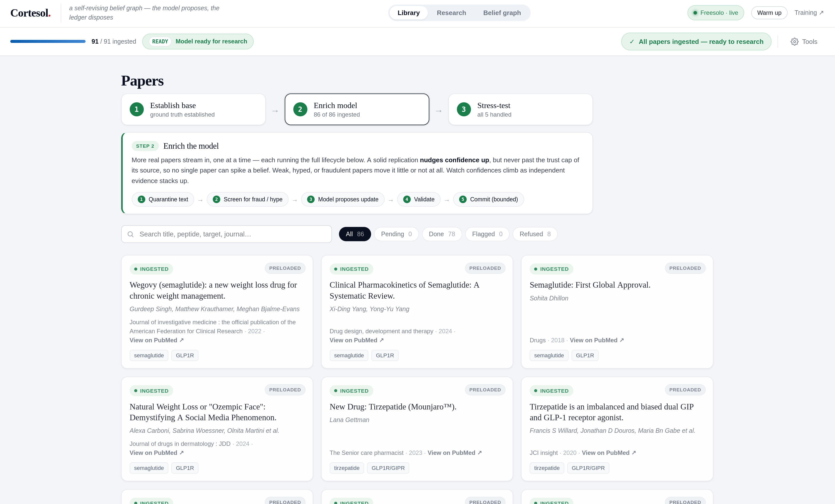
Task: Open New Drug: Tirzepatide (Mounjaro) title
Action: tap(393, 407)
